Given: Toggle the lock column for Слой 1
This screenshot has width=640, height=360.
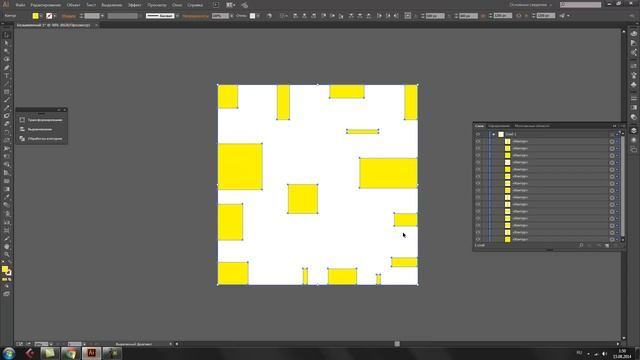Looking at the screenshot, I should click(485, 134).
